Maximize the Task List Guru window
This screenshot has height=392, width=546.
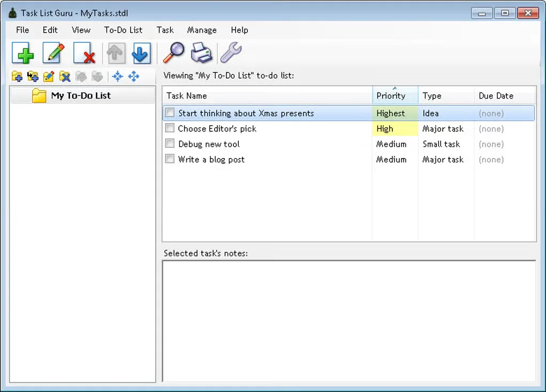pyautogui.click(x=505, y=13)
